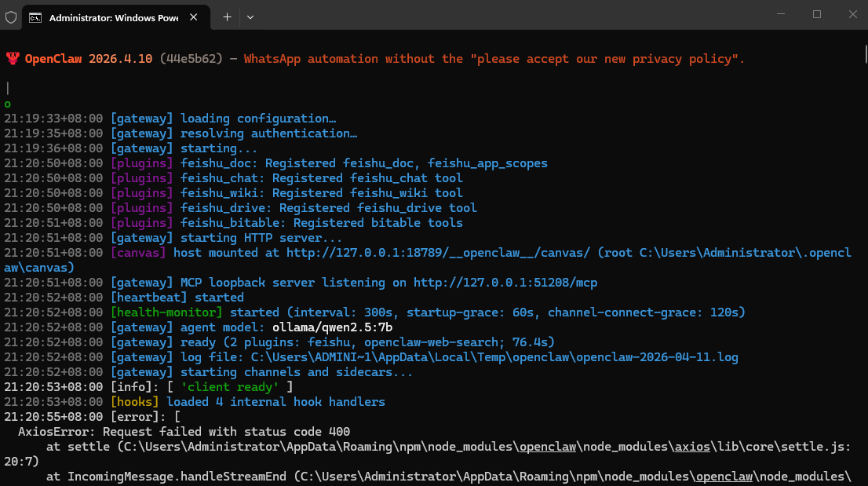Open the canvas URL http://127.0.0.1:18789 link

(438, 253)
